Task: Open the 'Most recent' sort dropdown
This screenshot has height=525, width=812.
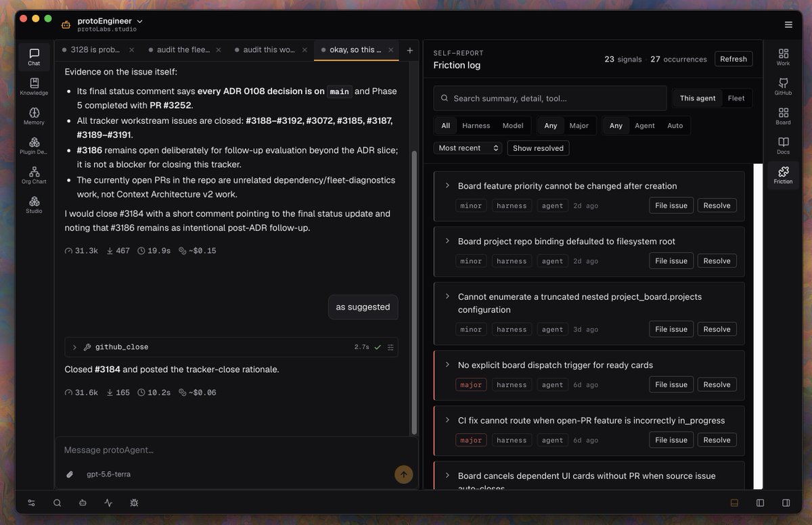Action: [468, 147]
